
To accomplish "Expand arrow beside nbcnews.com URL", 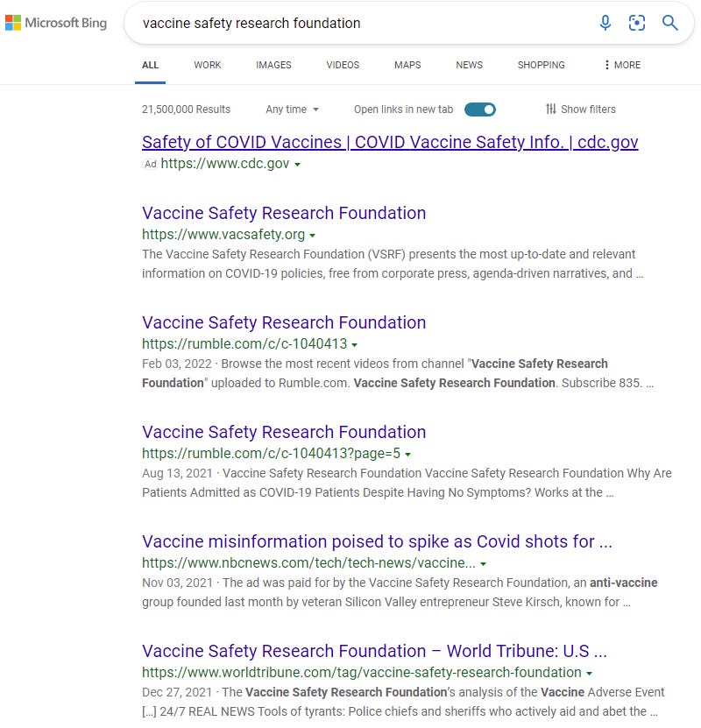I will click(x=484, y=564).
